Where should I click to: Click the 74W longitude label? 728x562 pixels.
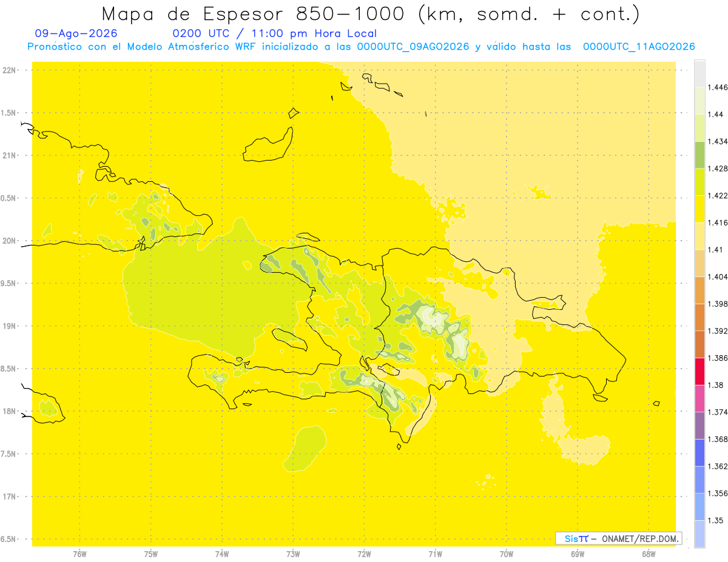pyautogui.click(x=221, y=554)
